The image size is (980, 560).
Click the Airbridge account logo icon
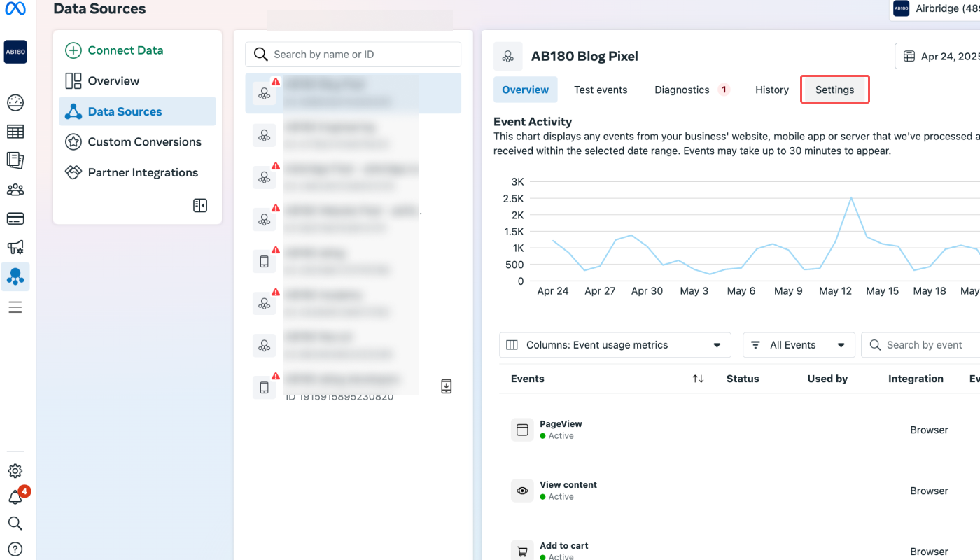tap(902, 9)
